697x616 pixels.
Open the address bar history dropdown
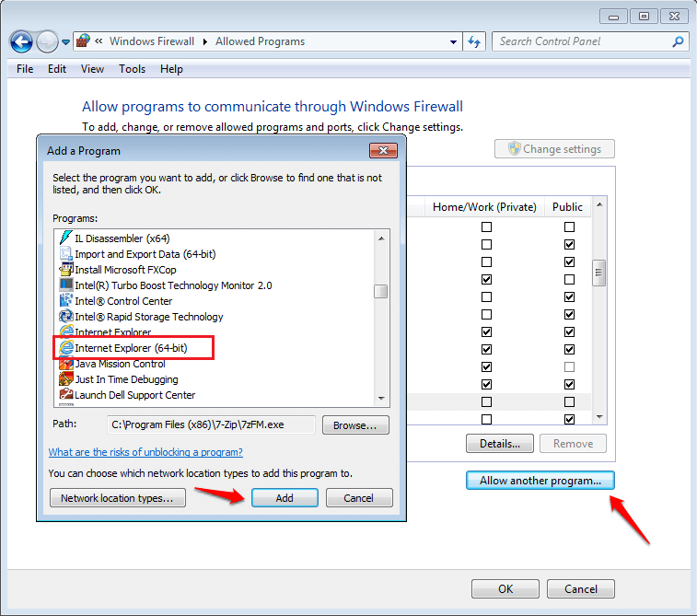click(453, 42)
